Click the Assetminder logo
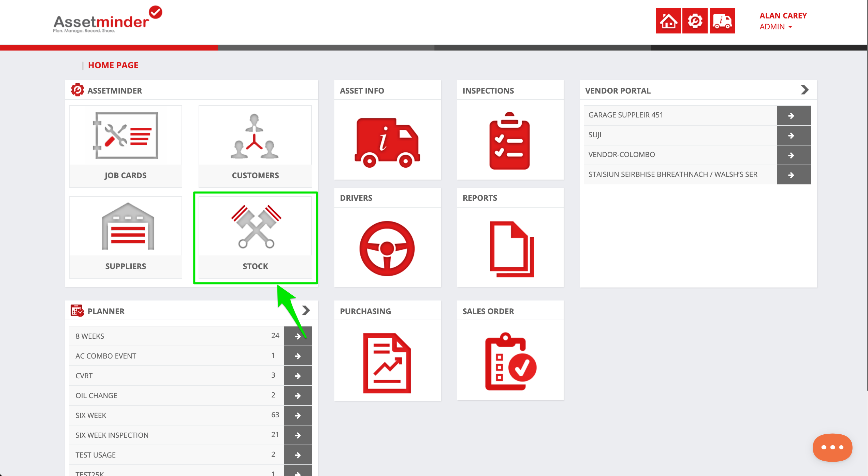 107,20
